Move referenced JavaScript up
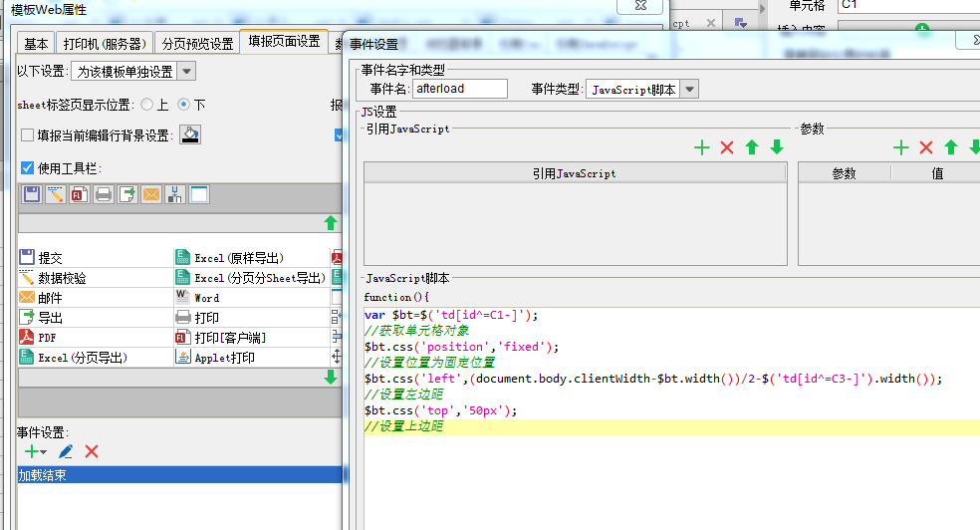This screenshot has height=530, width=980. pyautogui.click(x=752, y=147)
